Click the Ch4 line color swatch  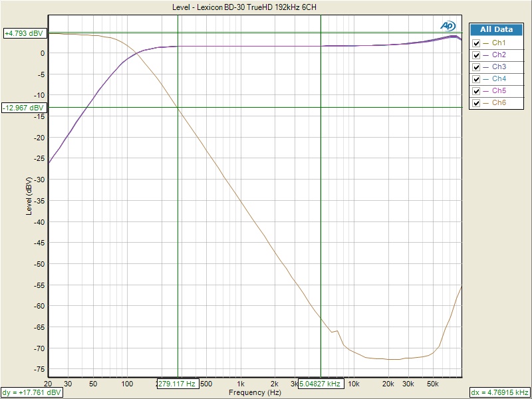coord(486,79)
